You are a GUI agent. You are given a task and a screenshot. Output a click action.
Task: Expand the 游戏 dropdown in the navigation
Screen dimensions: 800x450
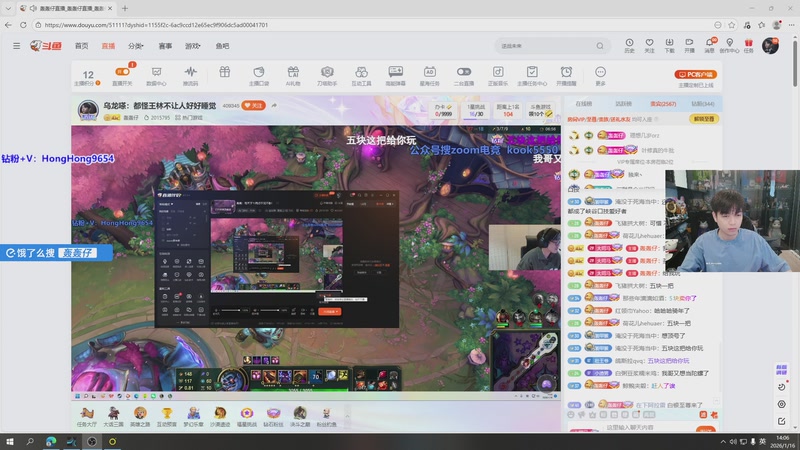tap(193, 46)
